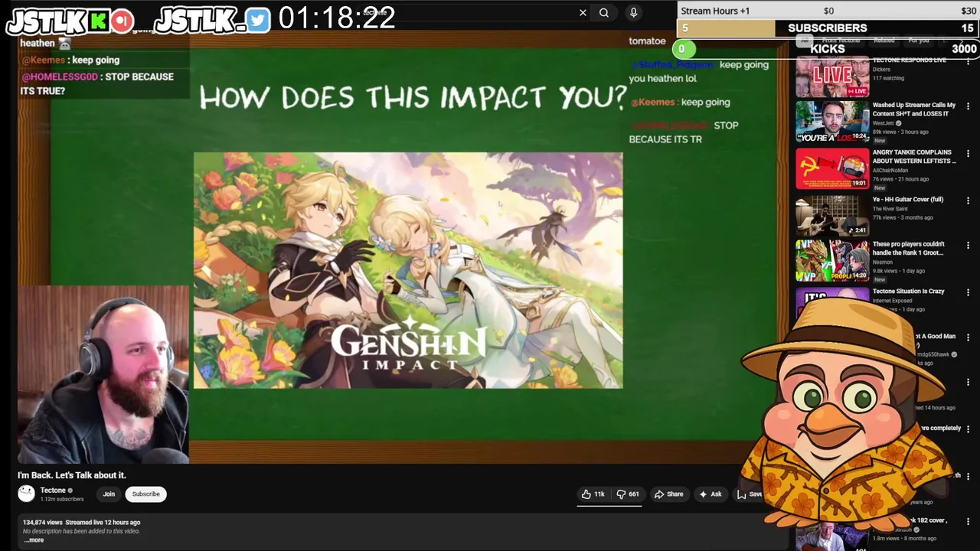
Task: Dislike the video showing 661 dislikes
Action: pyautogui.click(x=628, y=494)
